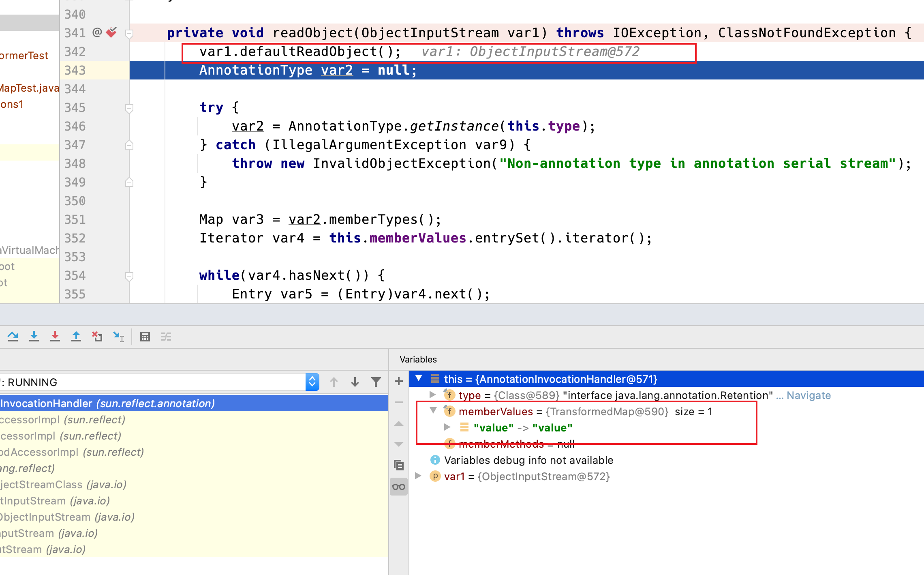
Task: Click the Navigate link next to type
Action: [808, 395]
